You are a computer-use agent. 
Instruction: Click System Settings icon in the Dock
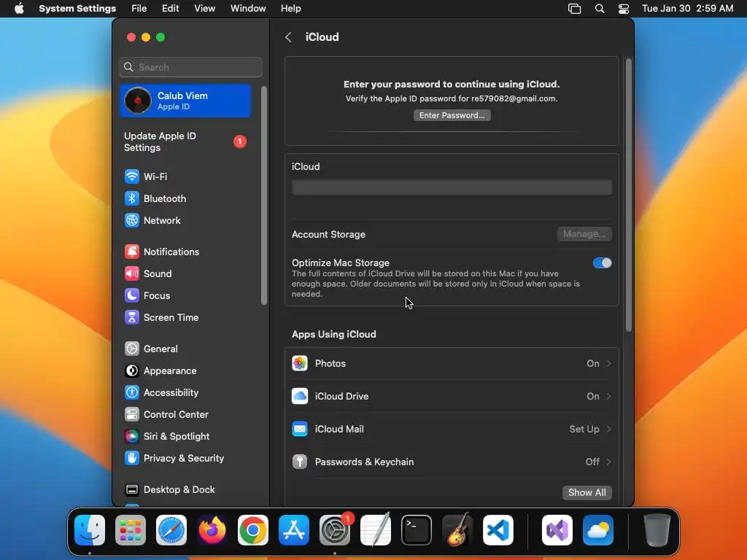pyautogui.click(x=335, y=530)
